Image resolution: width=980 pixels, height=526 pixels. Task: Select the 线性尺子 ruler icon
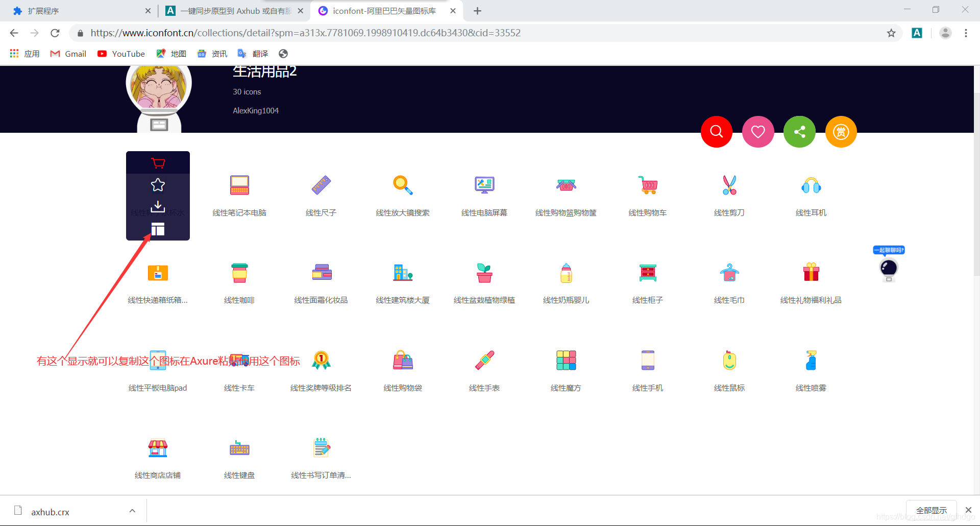click(x=321, y=185)
